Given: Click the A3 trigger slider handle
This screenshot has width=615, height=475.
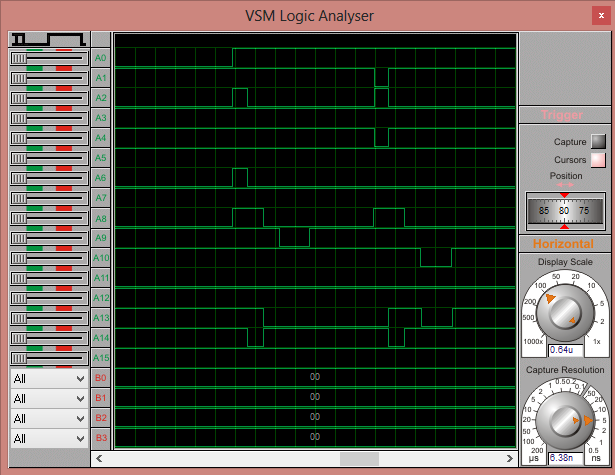Looking at the screenshot, I should pos(19,118).
